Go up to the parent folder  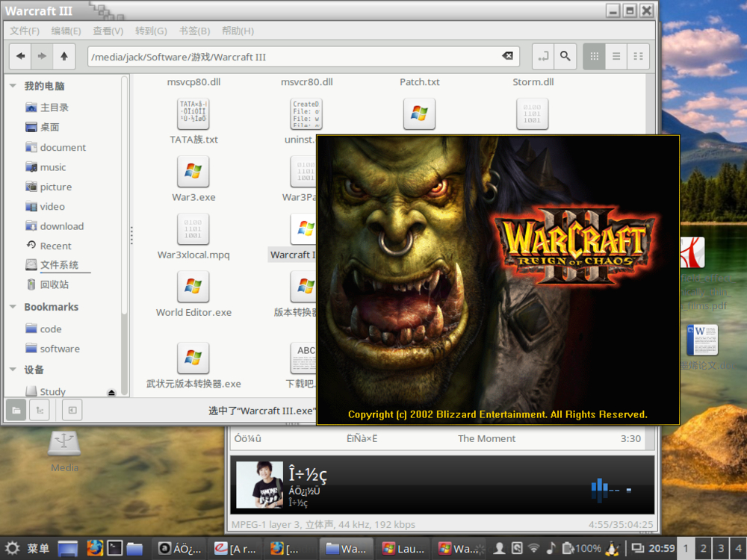[63, 56]
